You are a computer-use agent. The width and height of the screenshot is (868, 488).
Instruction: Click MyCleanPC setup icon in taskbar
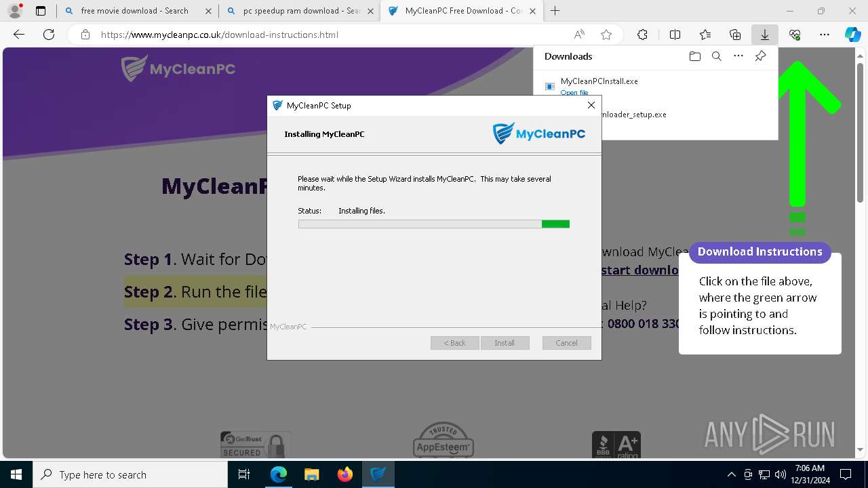tap(378, 474)
